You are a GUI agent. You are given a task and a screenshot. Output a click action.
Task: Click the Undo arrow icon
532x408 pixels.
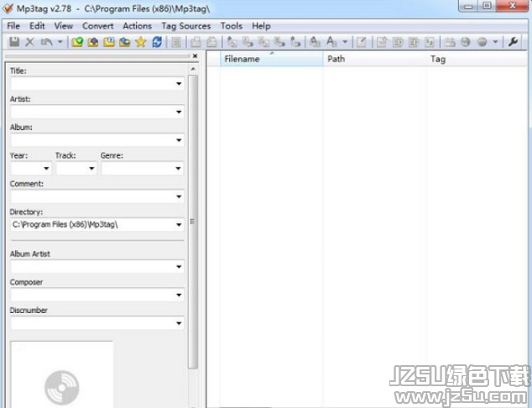(46, 42)
